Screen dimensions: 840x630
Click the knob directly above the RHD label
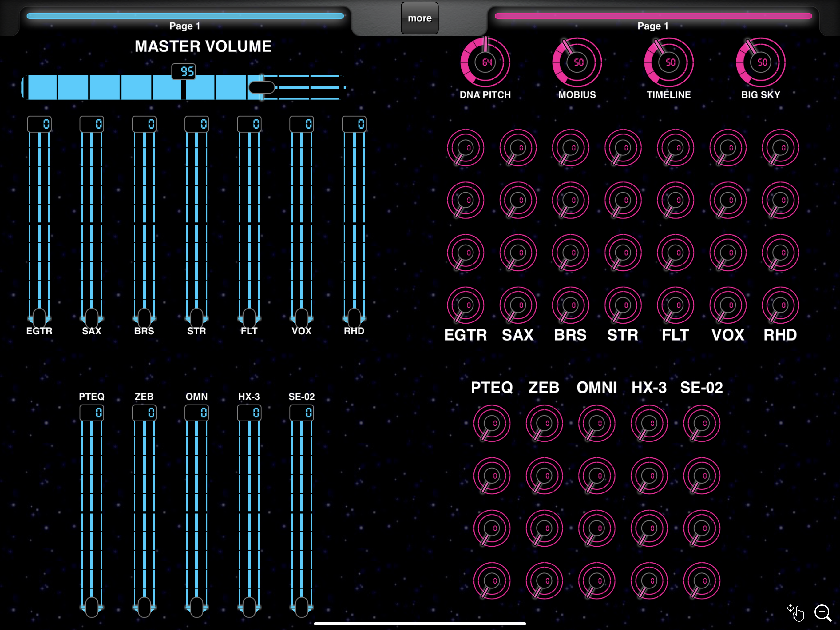pyautogui.click(x=780, y=305)
